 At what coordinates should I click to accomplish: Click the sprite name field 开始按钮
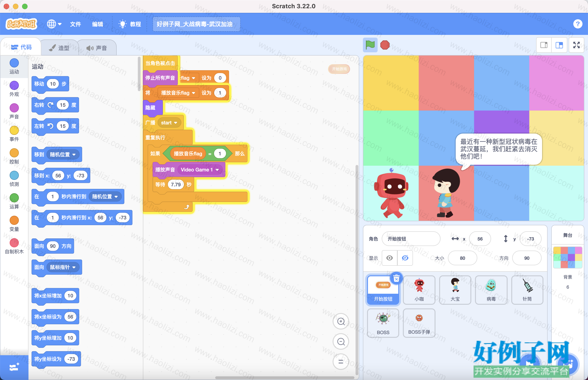(411, 239)
